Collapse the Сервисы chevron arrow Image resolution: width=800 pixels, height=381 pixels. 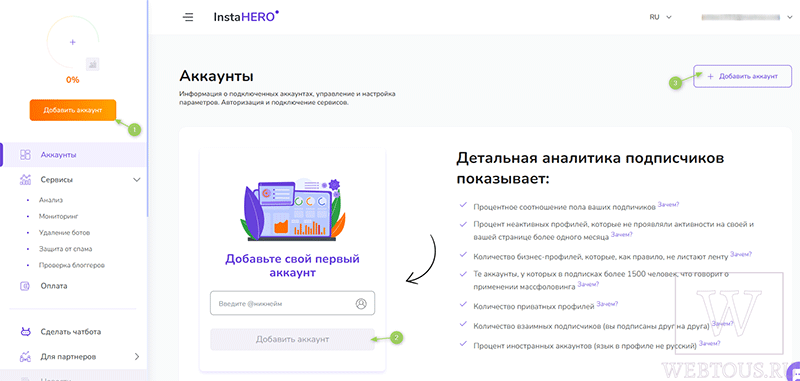pyautogui.click(x=136, y=180)
